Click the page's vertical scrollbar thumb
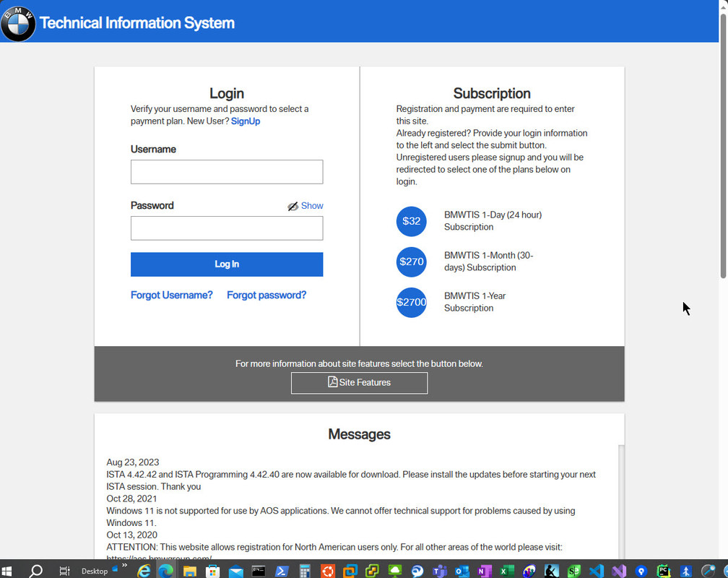Image resolution: width=728 pixels, height=578 pixels. pos(724,147)
